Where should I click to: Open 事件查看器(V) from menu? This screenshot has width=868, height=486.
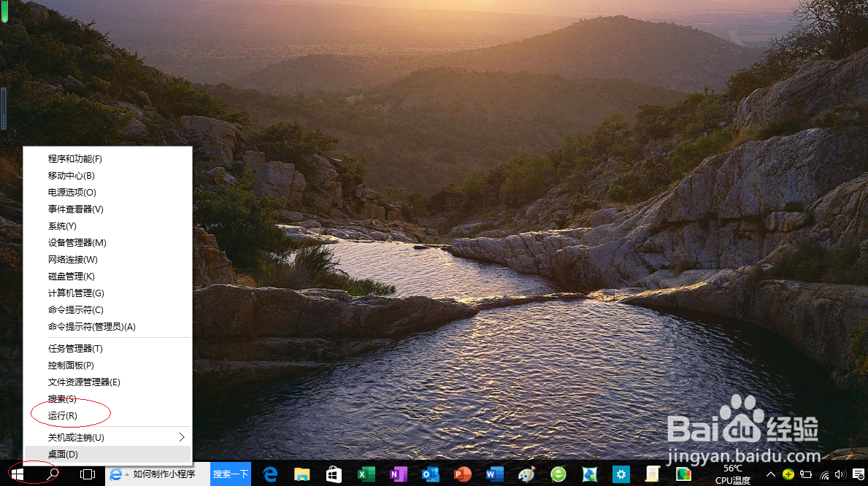pos(108,209)
